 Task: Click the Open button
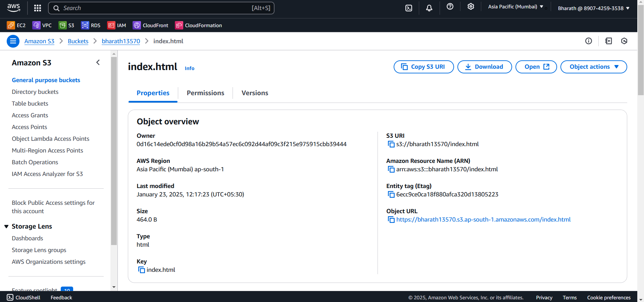[536, 67]
